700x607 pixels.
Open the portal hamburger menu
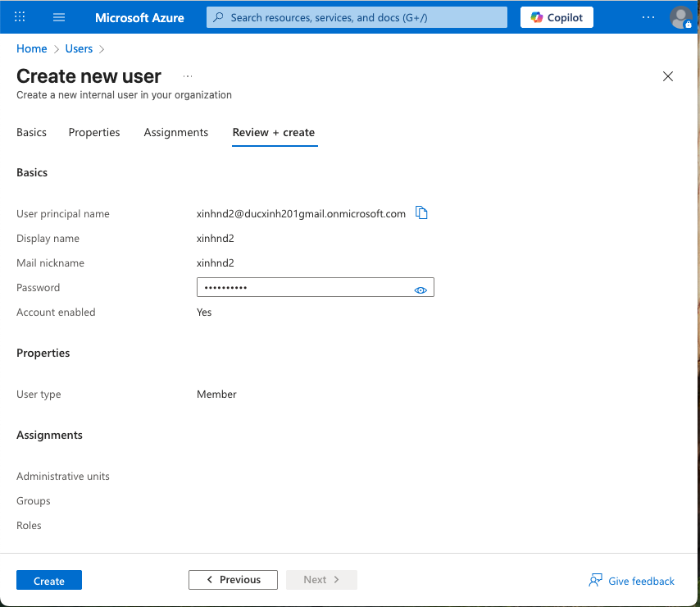tap(58, 17)
